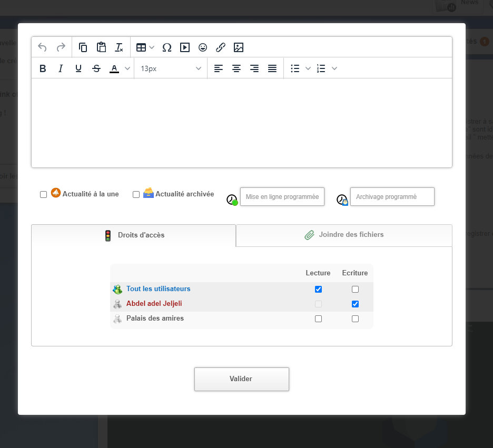Expand the table insert dropdown arrow
The image size is (493, 448).
(x=152, y=47)
